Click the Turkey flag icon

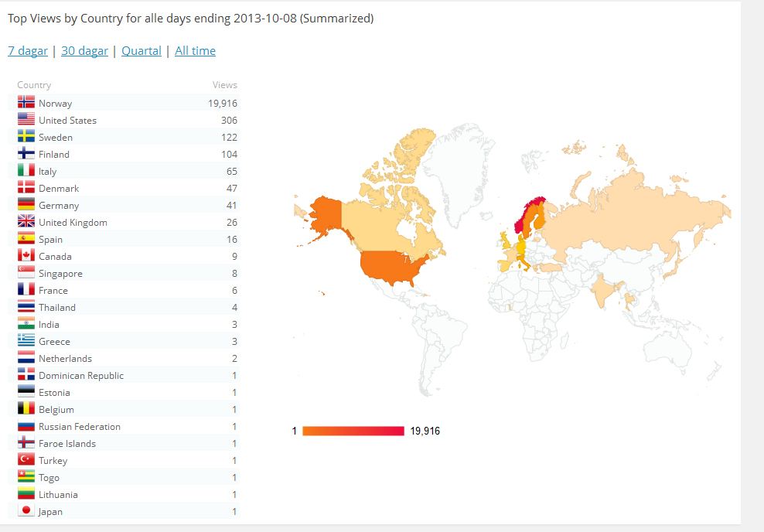[26, 459]
